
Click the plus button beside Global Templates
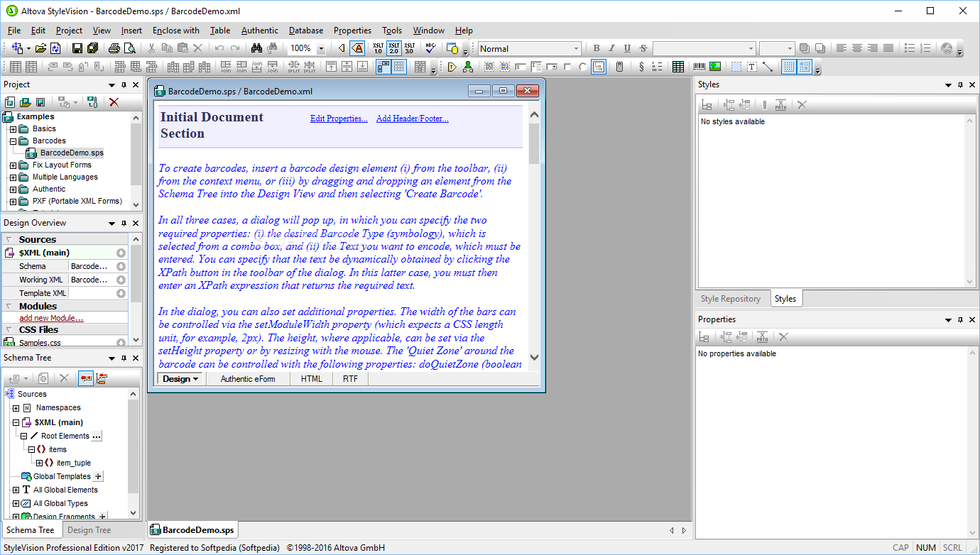pos(99,476)
